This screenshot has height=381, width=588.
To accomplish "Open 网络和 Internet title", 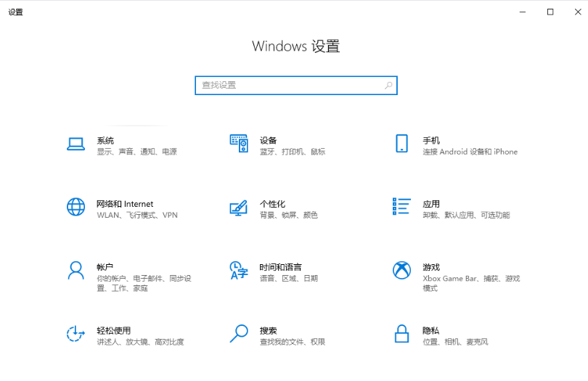I will pyautogui.click(x=125, y=204).
